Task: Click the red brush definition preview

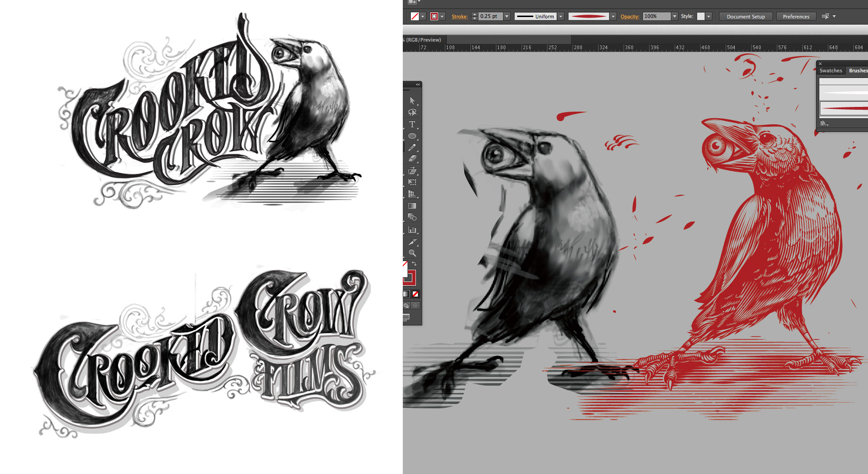Action: pos(589,17)
